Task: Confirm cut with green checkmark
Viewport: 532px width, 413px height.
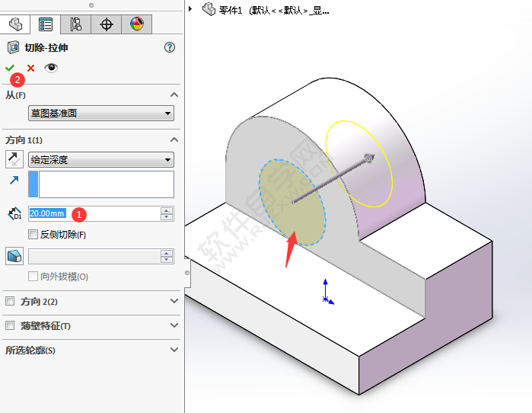Action: tap(10, 68)
